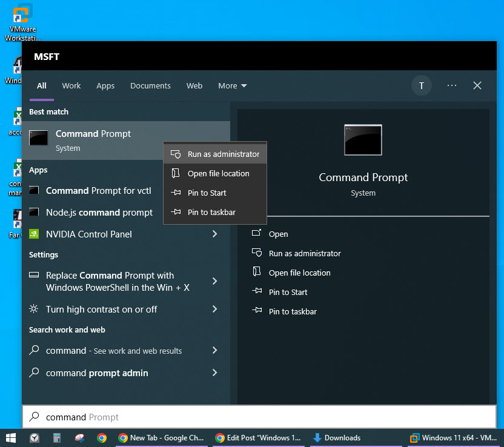Screen dimensions: 504x447
Task: Click the user account avatar T icon
Action: point(422,85)
